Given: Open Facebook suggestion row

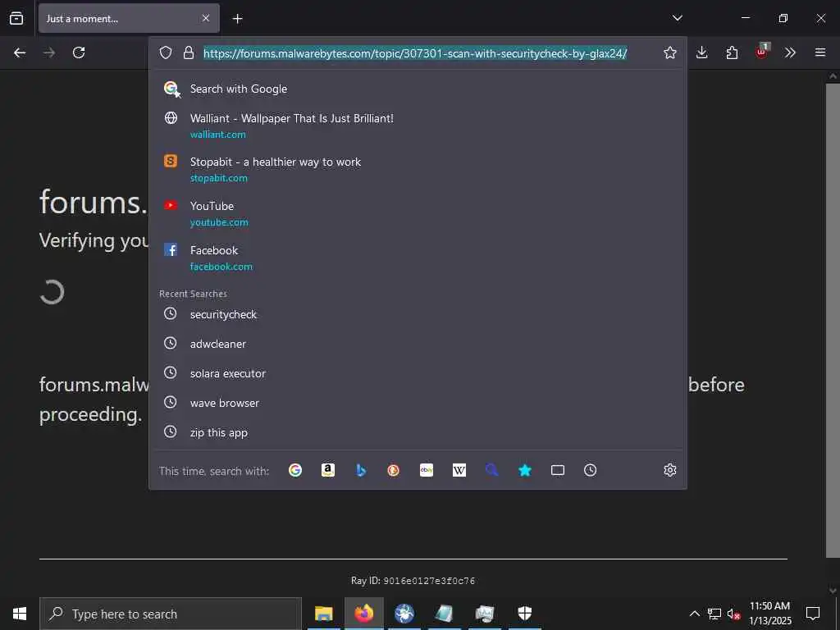Looking at the screenshot, I should pos(418,258).
